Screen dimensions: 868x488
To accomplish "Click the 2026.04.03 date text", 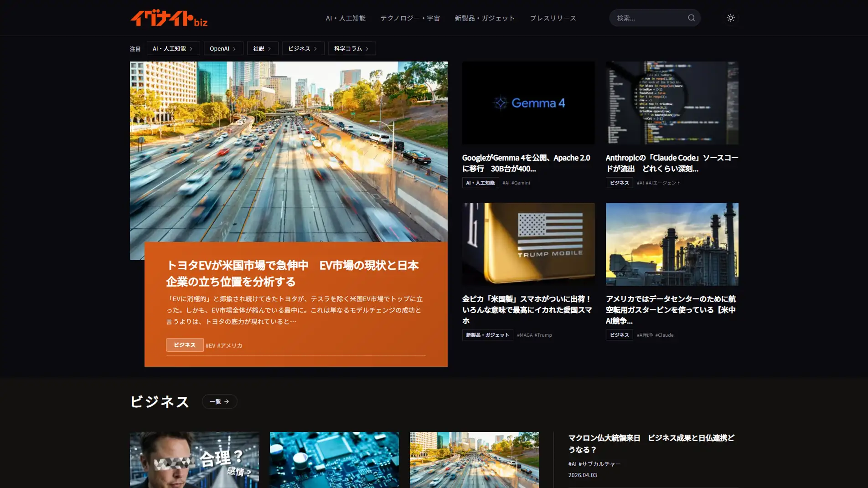I will point(582,475).
